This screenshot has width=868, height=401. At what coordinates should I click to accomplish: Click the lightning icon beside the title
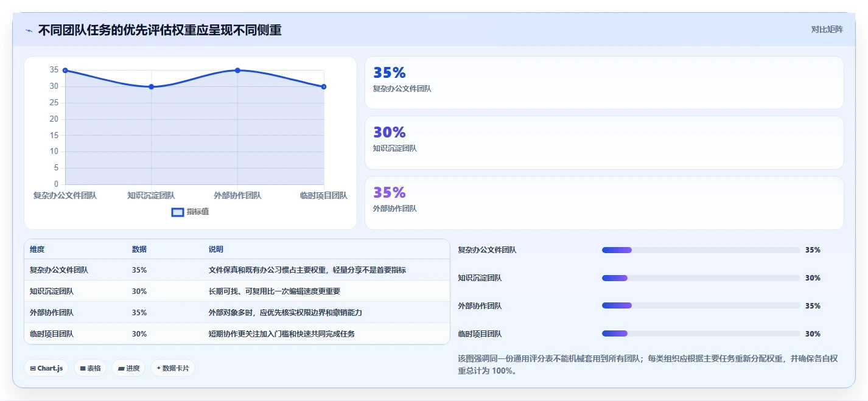pyautogui.click(x=29, y=30)
